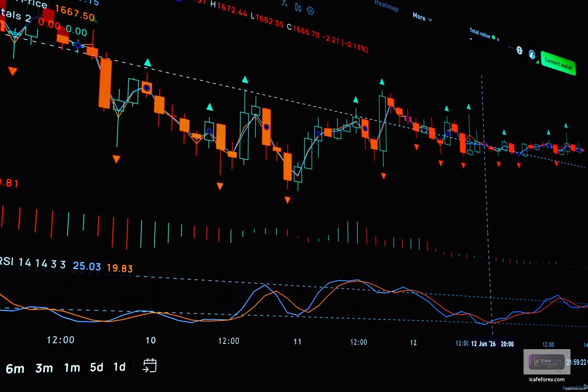Click the close price C1665.70

[x=303, y=31]
